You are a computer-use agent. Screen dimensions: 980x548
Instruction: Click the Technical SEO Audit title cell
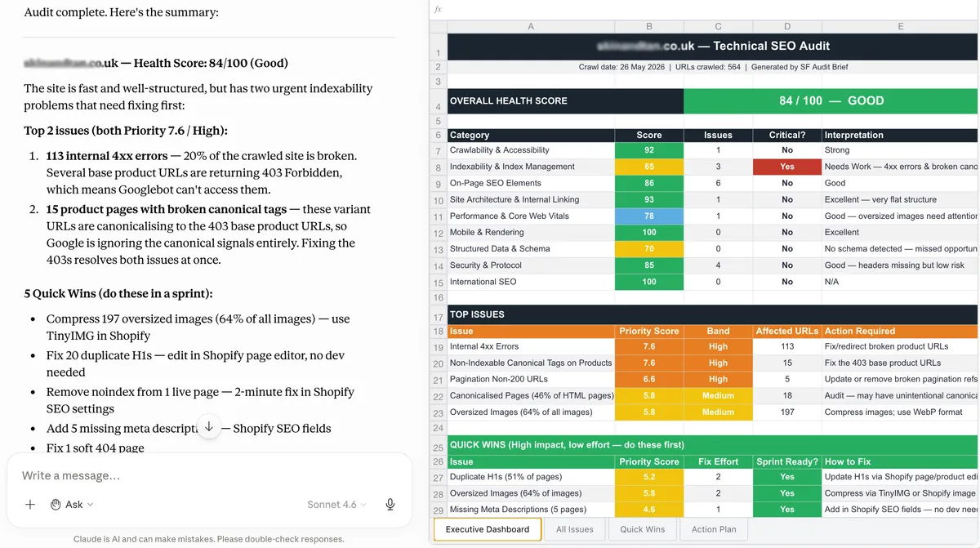pos(713,46)
